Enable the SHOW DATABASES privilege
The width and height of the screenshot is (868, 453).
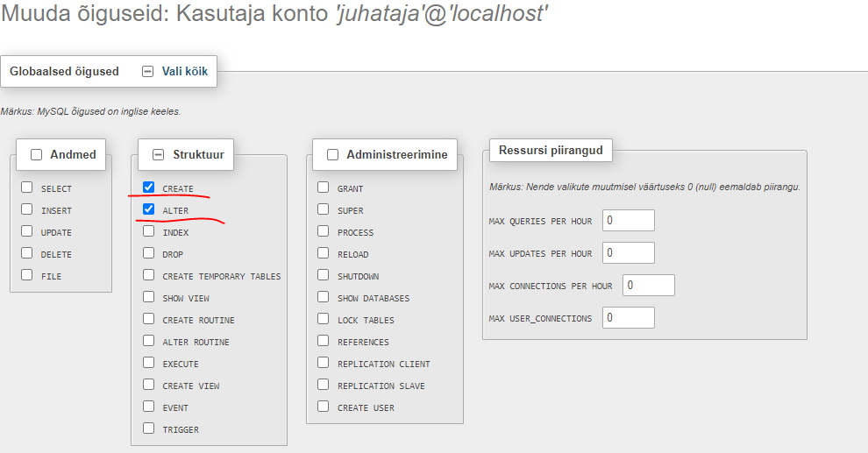tap(324, 297)
